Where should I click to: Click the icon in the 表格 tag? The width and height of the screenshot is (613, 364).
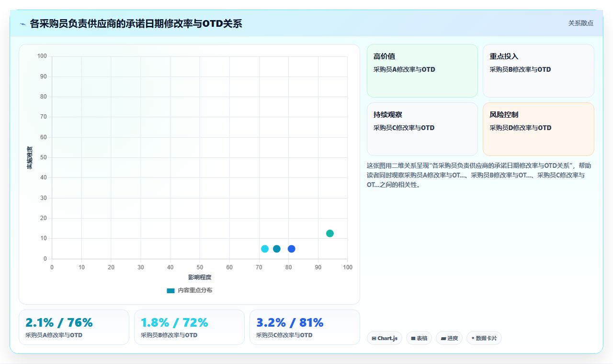pyautogui.click(x=413, y=339)
